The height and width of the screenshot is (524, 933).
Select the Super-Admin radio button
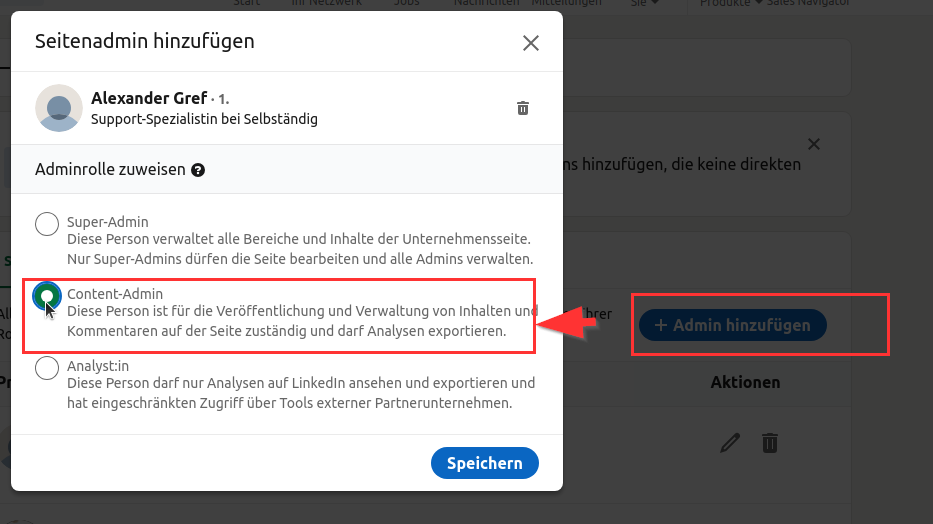[47, 224]
